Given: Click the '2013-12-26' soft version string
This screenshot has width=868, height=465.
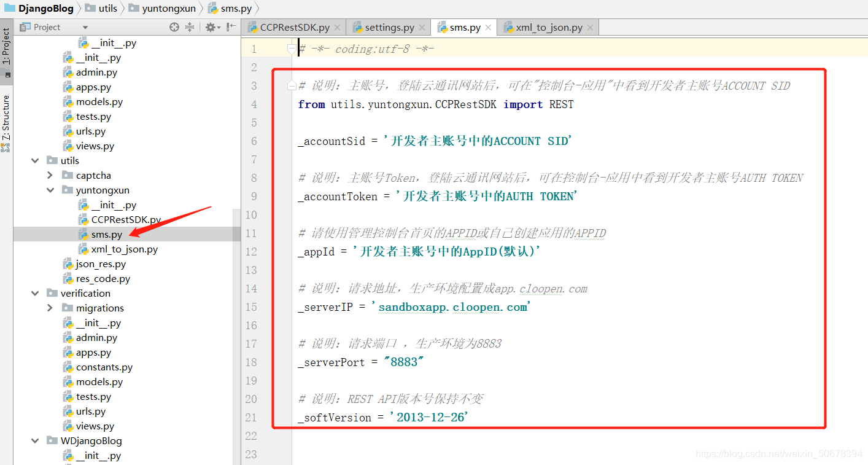Looking at the screenshot, I should point(429,418).
